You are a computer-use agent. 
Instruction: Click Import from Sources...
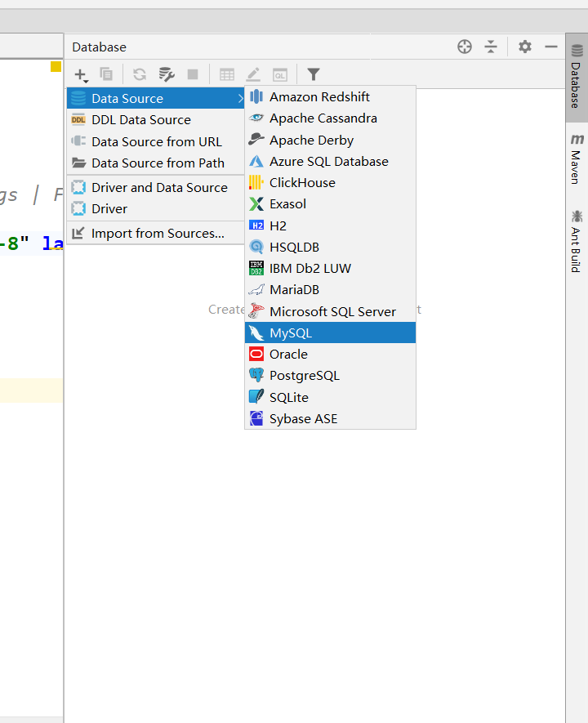pyautogui.click(x=156, y=233)
